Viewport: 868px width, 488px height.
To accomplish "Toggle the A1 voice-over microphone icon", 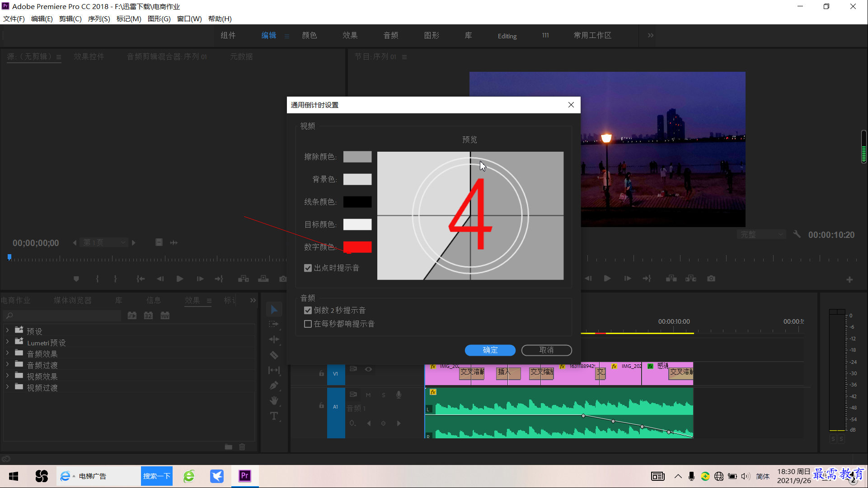I will (x=399, y=395).
